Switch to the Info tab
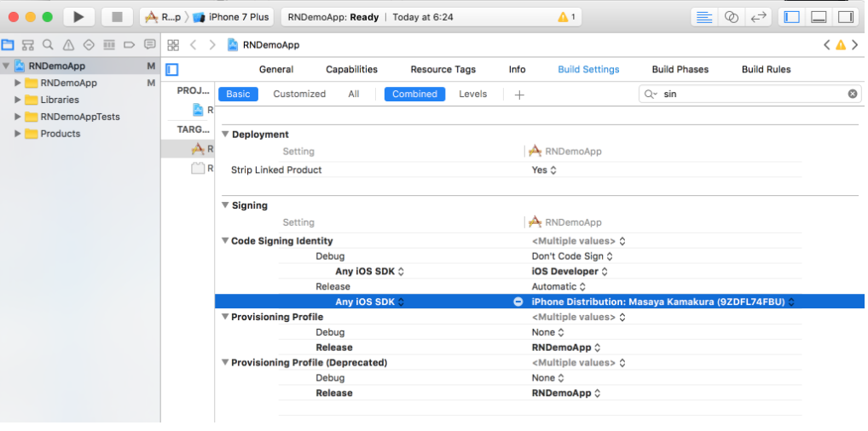The width and height of the screenshot is (868, 431). point(517,69)
